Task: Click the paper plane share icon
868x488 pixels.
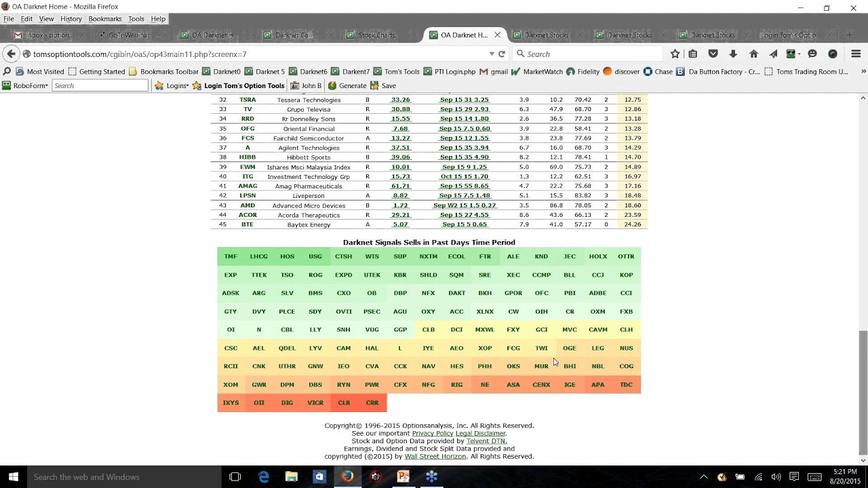Action: pyautogui.click(x=773, y=54)
